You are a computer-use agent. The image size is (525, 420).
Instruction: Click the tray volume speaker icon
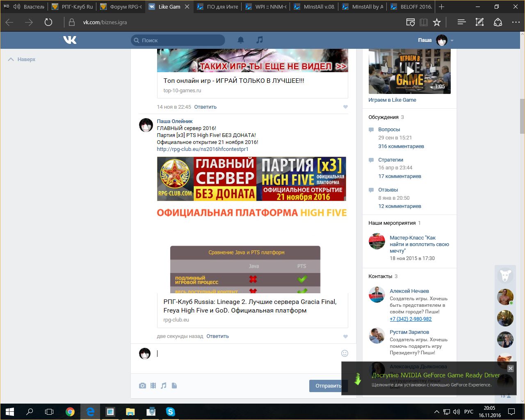[457, 412]
